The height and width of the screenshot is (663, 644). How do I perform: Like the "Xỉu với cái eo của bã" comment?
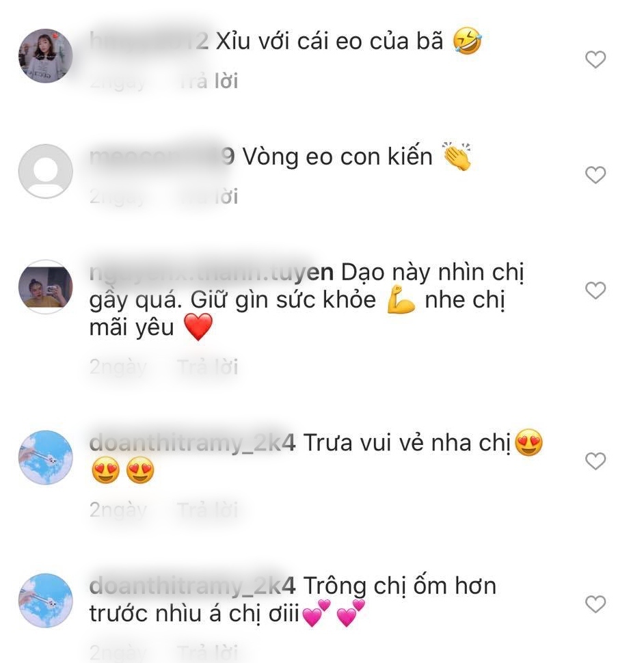[595, 59]
